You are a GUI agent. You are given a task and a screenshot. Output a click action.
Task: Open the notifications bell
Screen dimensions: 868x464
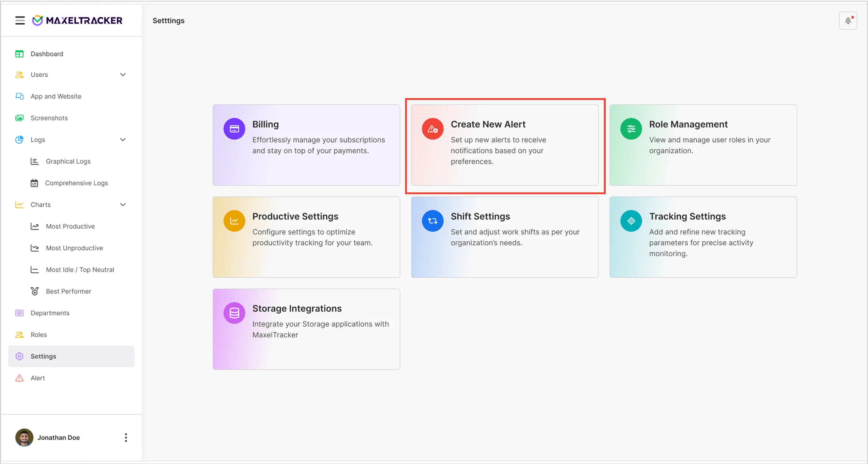848,21
